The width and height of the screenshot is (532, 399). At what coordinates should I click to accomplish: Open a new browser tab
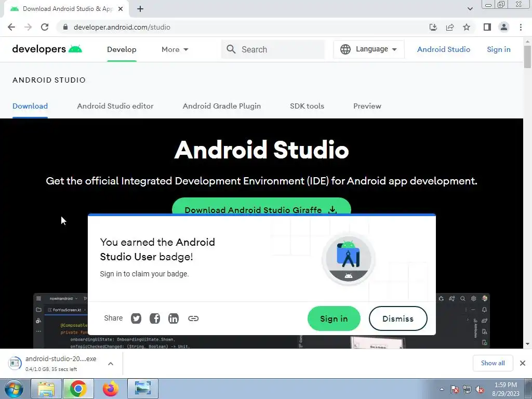(140, 9)
